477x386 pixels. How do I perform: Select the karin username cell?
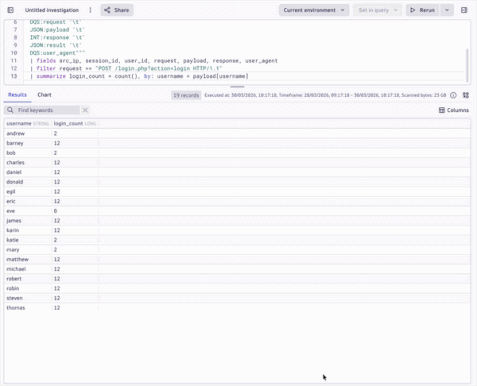28,230
